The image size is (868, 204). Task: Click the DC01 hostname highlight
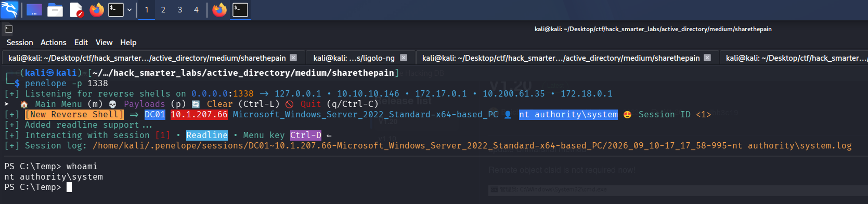(155, 114)
